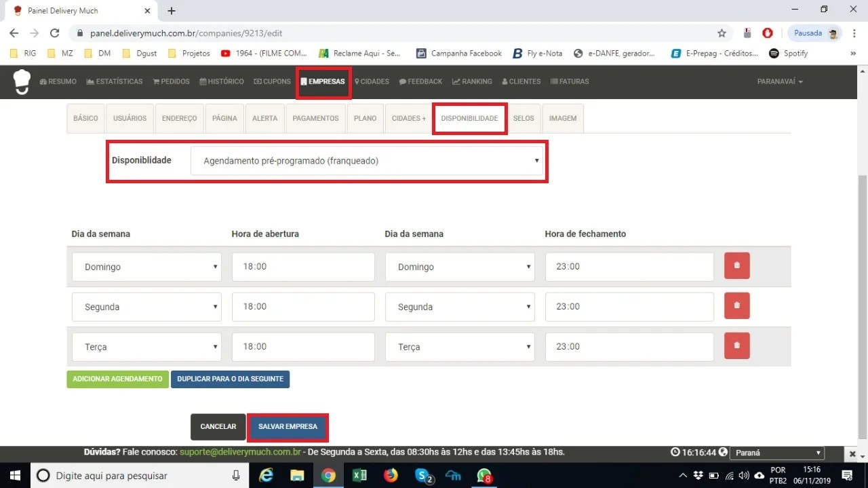Switch to the BÁSICO tab
The height and width of the screenshot is (488, 868).
tap(85, 118)
